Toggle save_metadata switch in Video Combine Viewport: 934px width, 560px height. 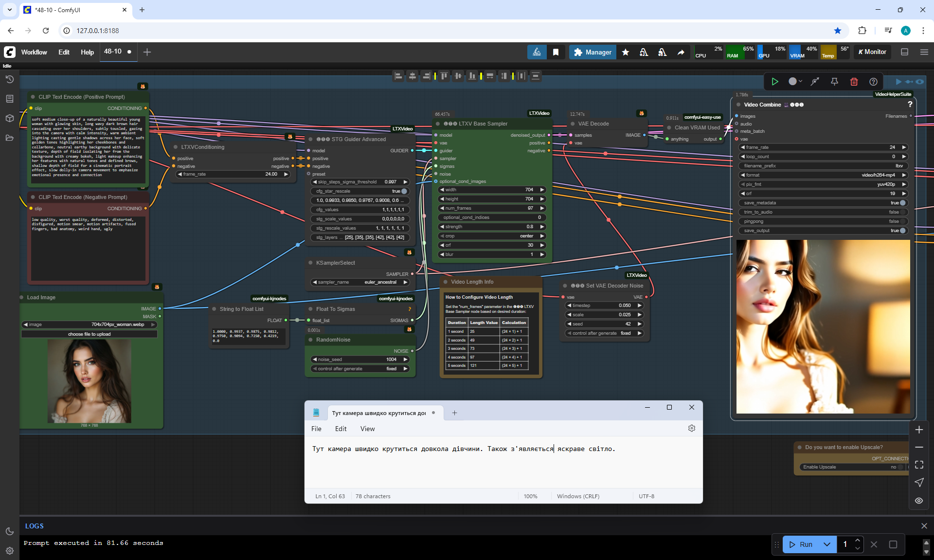click(x=902, y=203)
